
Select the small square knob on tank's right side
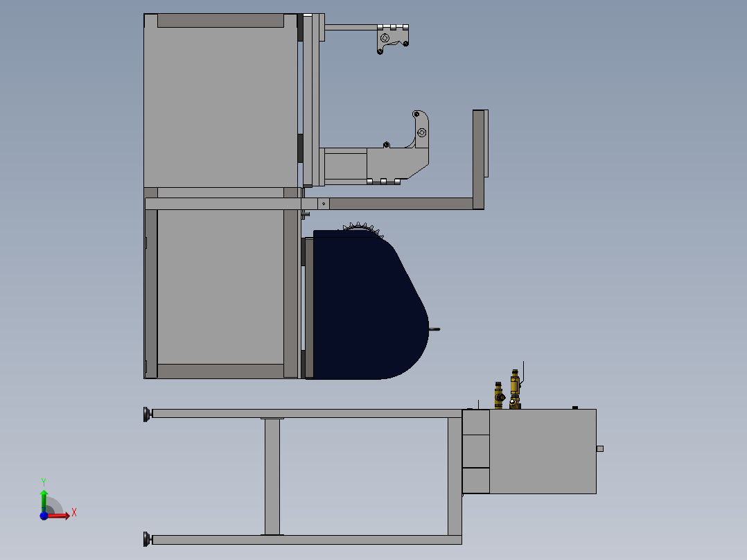600,448
